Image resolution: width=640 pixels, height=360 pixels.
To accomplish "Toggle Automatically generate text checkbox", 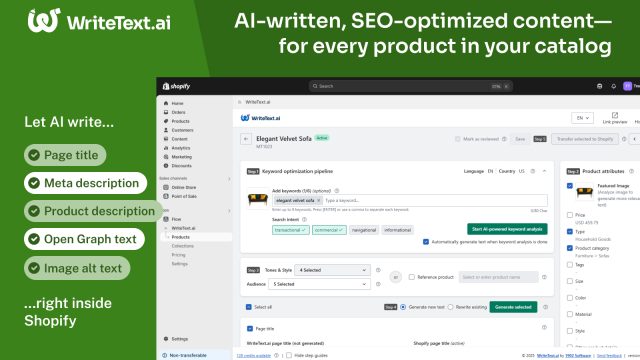I will 426,242.
